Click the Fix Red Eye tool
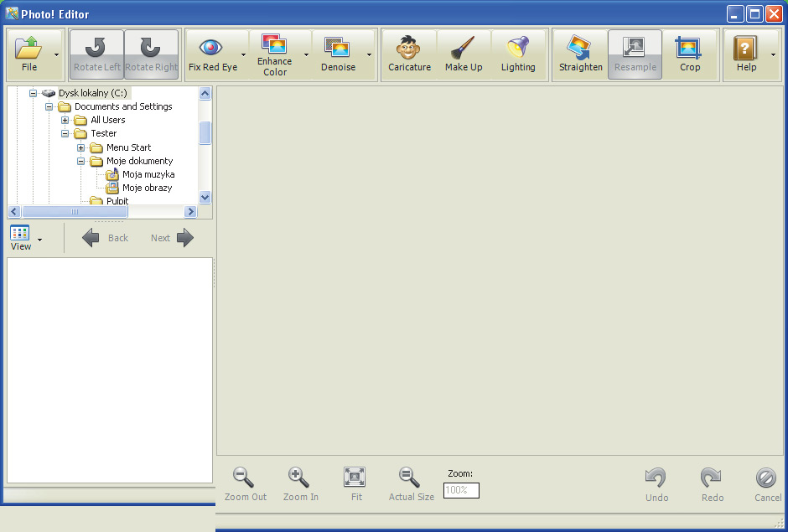Image resolution: width=788 pixels, height=532 pixels. [x=211, y=49]
